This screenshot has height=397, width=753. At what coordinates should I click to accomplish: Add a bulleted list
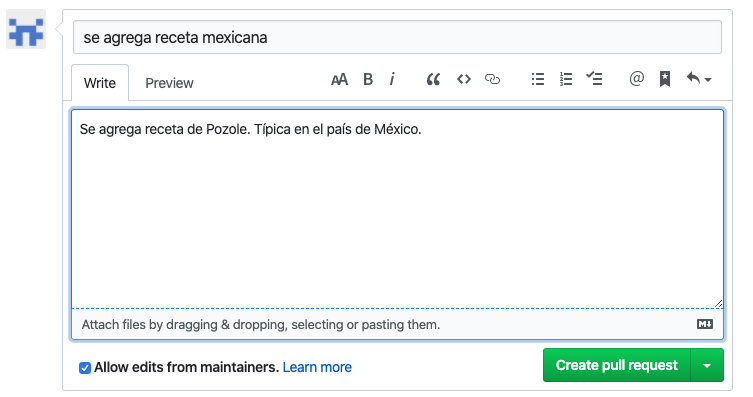tap(538, 79)
